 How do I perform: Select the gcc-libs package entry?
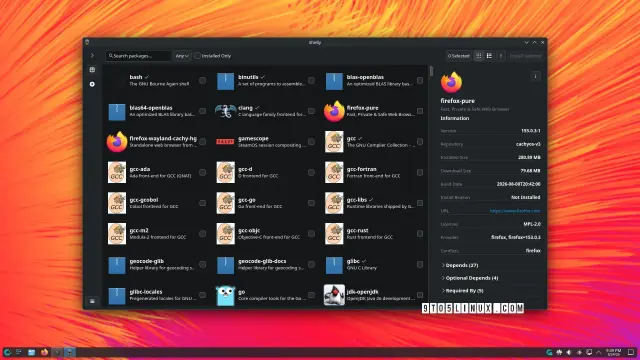tap(374, 203)
